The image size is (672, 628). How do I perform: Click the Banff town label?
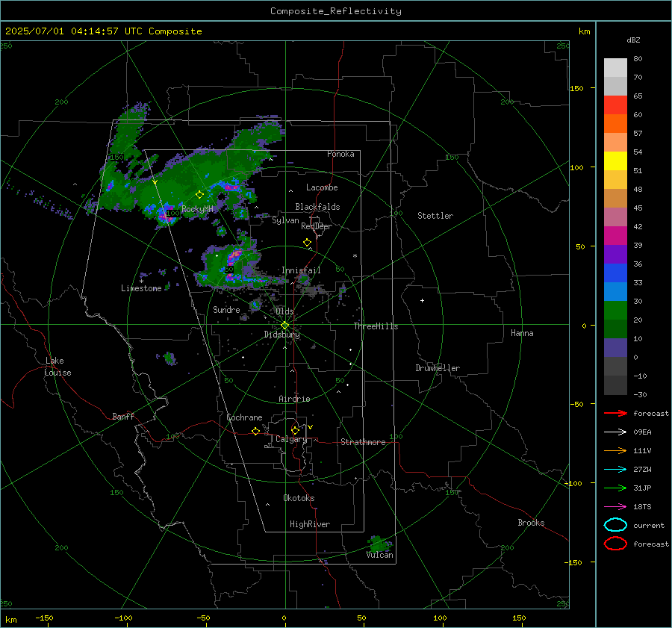tap(123, 416)
